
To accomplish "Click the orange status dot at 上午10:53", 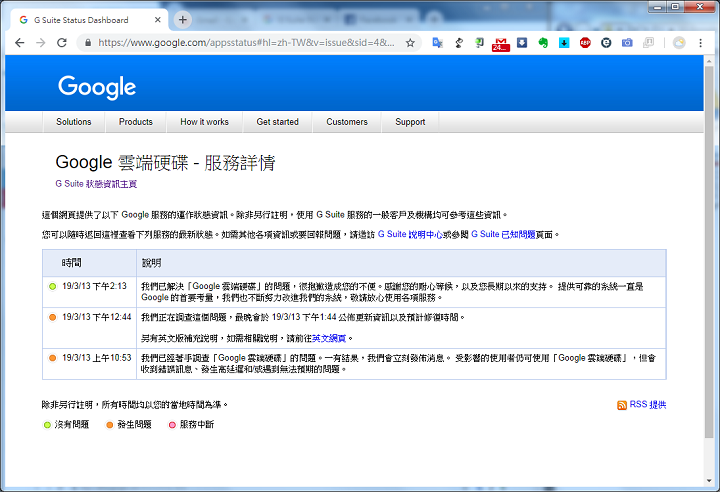I will tap(52, 358).
